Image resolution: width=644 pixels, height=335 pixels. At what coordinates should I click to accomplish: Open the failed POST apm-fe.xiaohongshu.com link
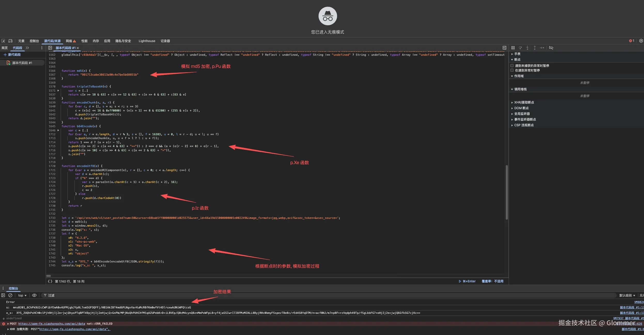(x=52, y=324)
